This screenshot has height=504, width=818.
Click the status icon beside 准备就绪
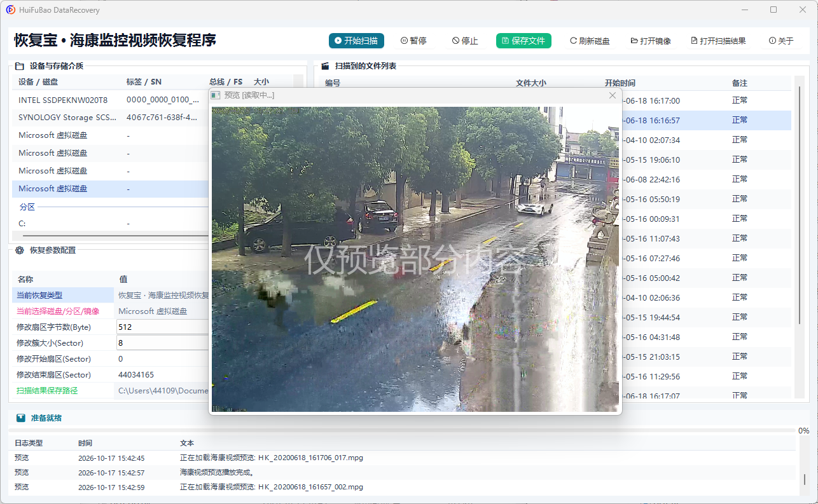(21, 418)
